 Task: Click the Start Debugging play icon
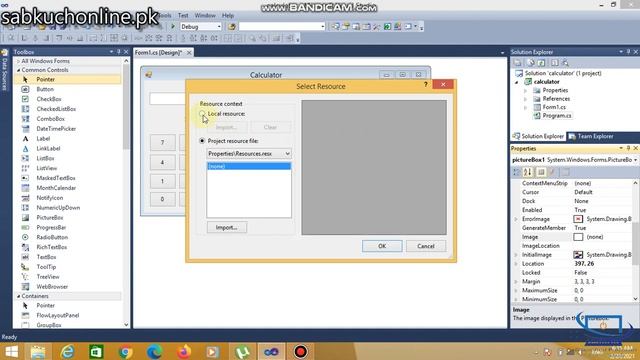pos(173,27)
